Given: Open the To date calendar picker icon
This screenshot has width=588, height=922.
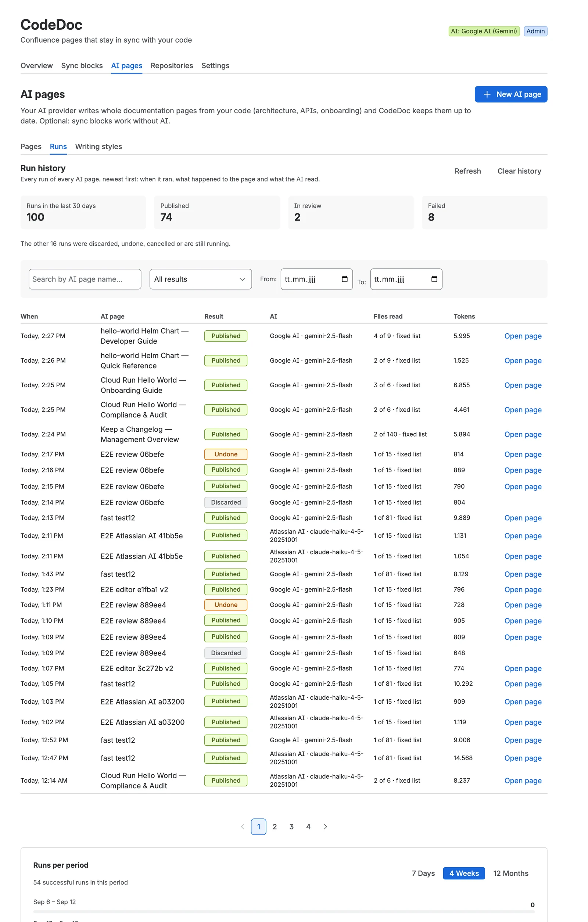Looking at the screenshot, I should coord(434,279).
